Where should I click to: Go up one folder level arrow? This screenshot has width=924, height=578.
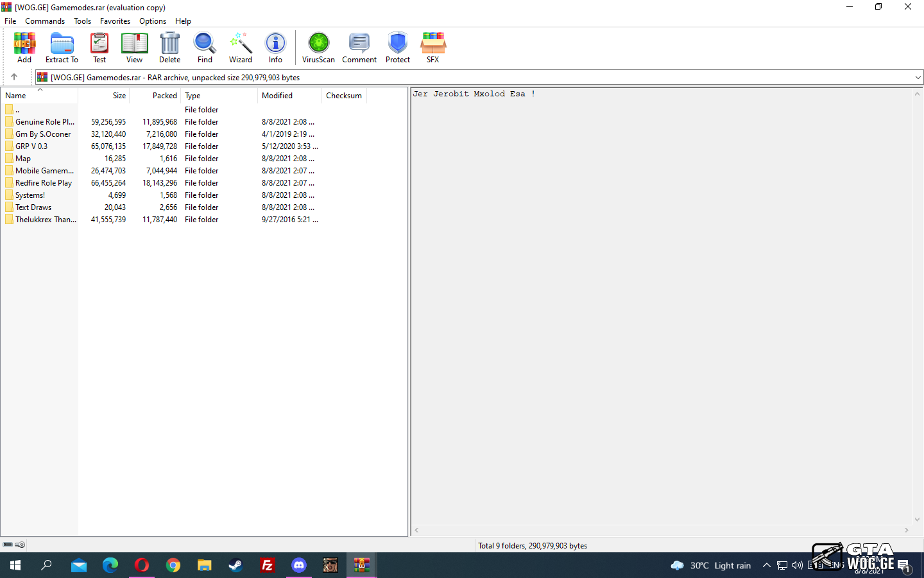14,77
